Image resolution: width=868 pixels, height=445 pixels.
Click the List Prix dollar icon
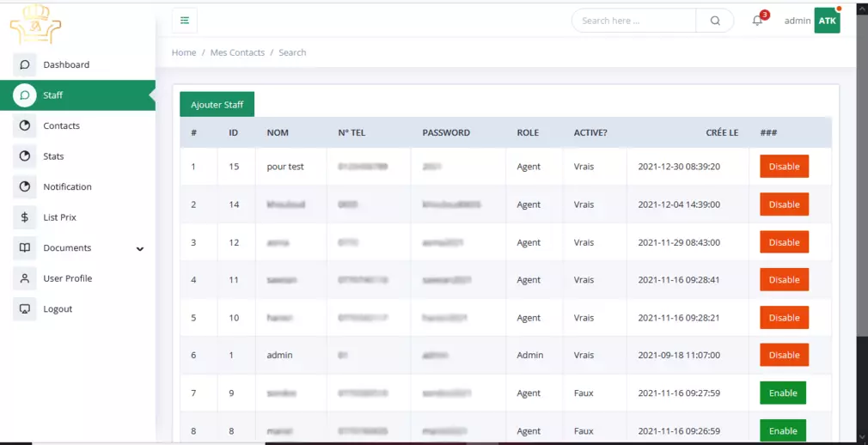25,217
